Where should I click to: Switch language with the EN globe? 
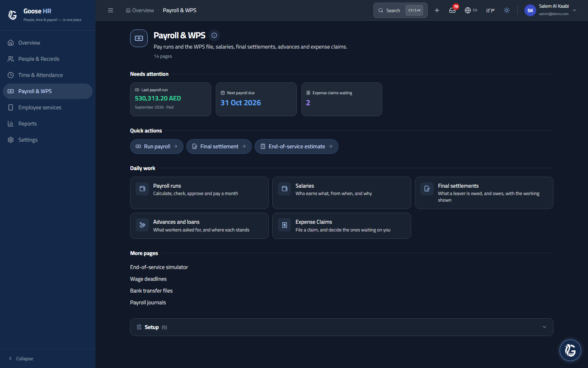[x=471, y=10]
